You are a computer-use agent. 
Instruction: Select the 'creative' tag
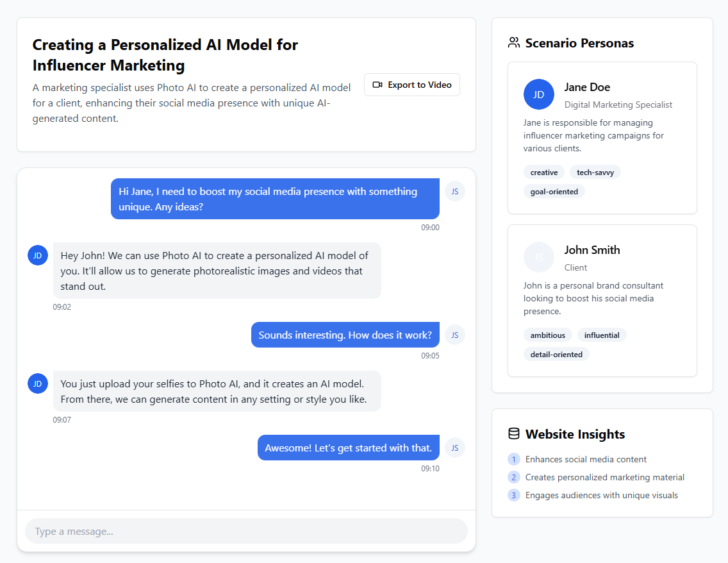[x=544, y=172]
